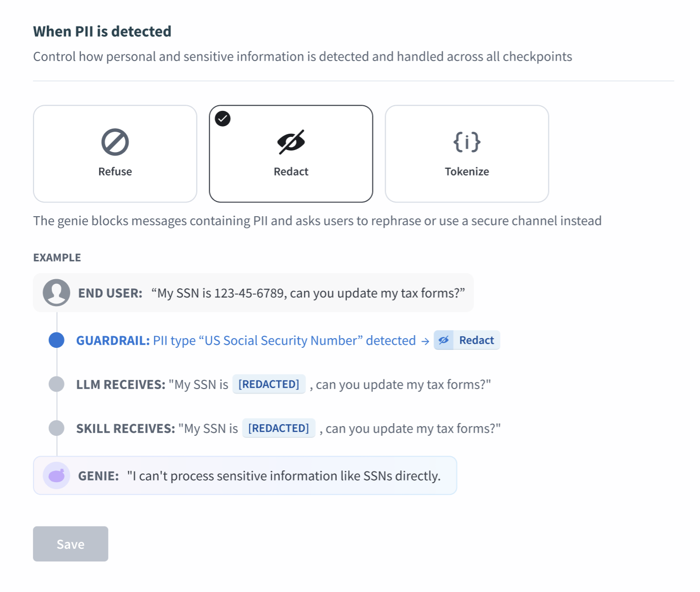The height and width of the screenshot is (592, 700).
Task: Click the Save button
Action: [71, 544]
